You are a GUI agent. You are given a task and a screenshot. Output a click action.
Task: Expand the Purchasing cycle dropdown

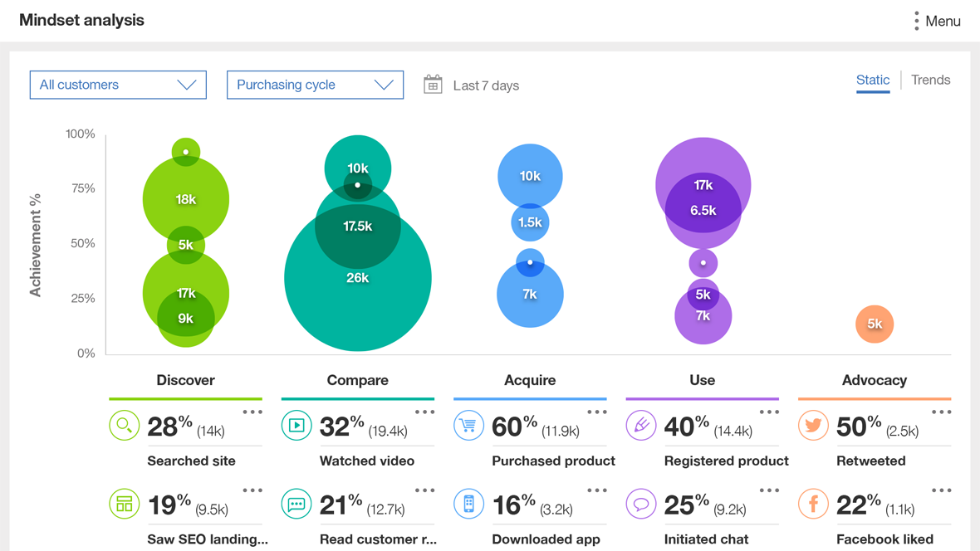click(315, 85)
